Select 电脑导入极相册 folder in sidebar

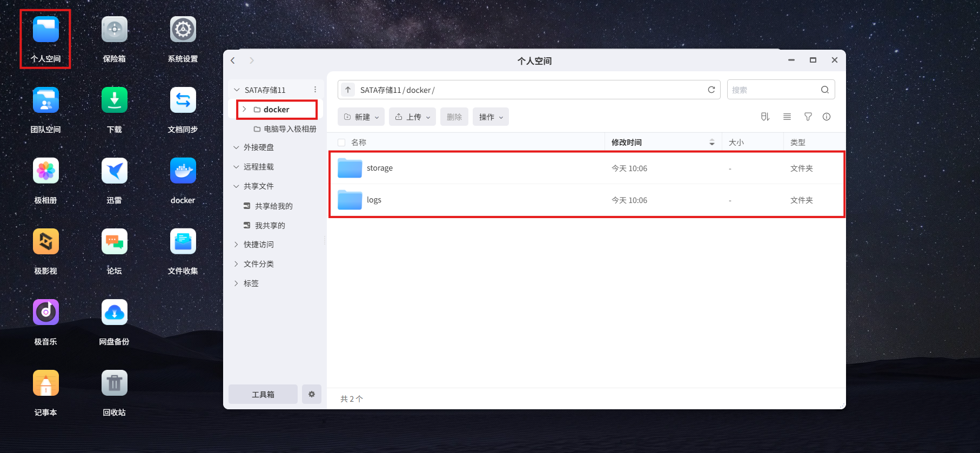(290, 129)
